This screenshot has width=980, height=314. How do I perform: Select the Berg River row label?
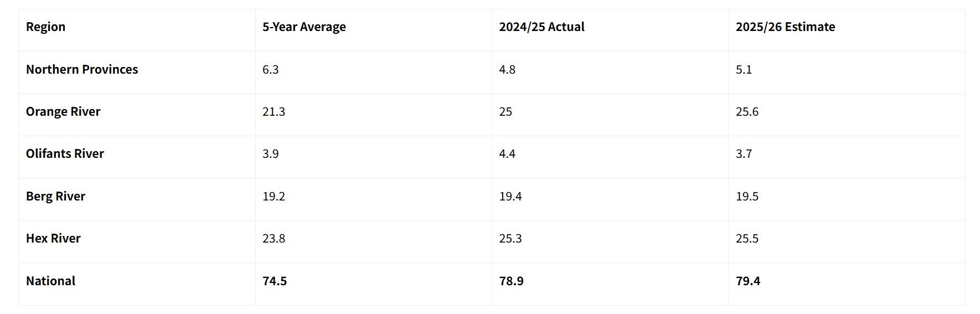pos(55,196)
